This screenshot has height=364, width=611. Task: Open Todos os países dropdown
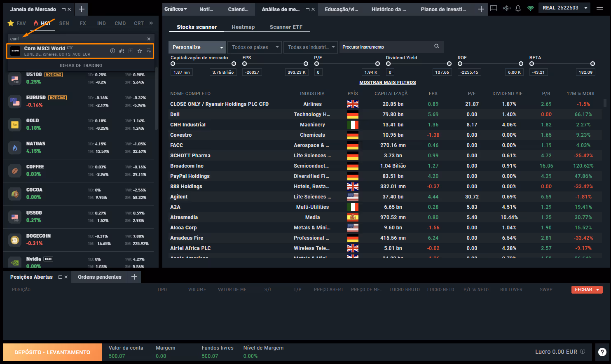(255, 47)
